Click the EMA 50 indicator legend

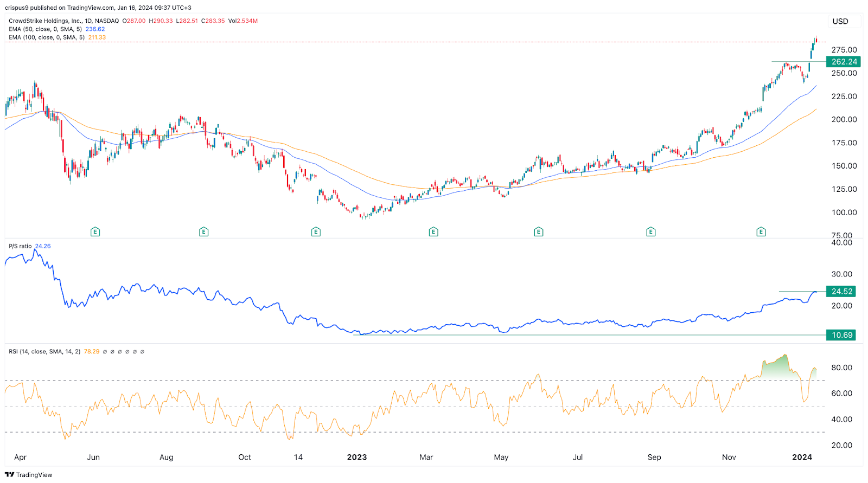[46, 29]
